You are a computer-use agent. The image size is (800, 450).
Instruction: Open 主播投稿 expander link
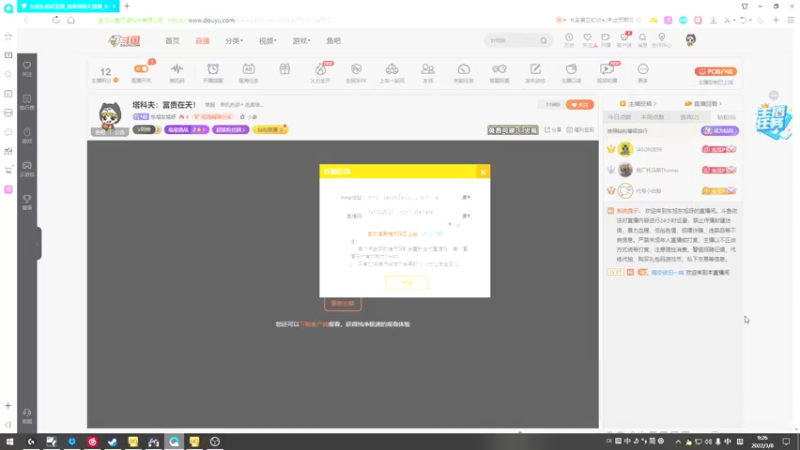(x=638, y=104)
